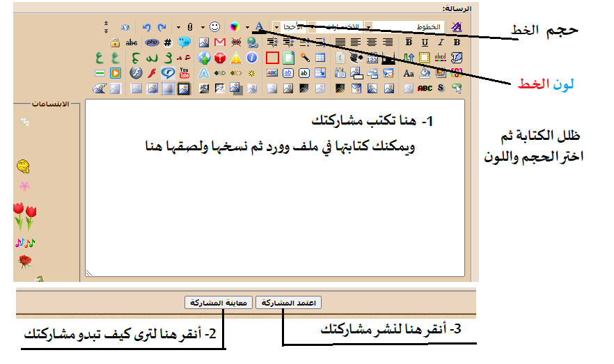Viewport: 614px width, 364px height.
Task: Insert a smiley using the smiley face icon
Action: pyautogui.click(x=214, y=26)
